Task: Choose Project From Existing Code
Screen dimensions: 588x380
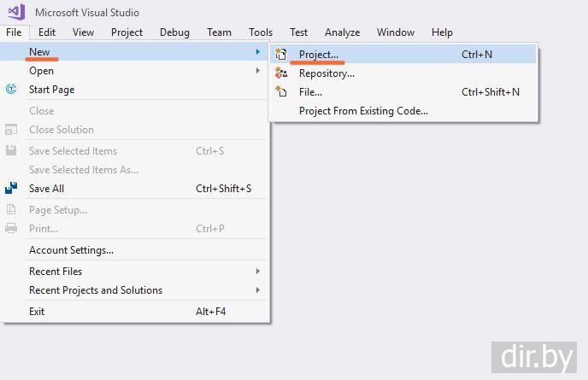Action: (363, 111)
